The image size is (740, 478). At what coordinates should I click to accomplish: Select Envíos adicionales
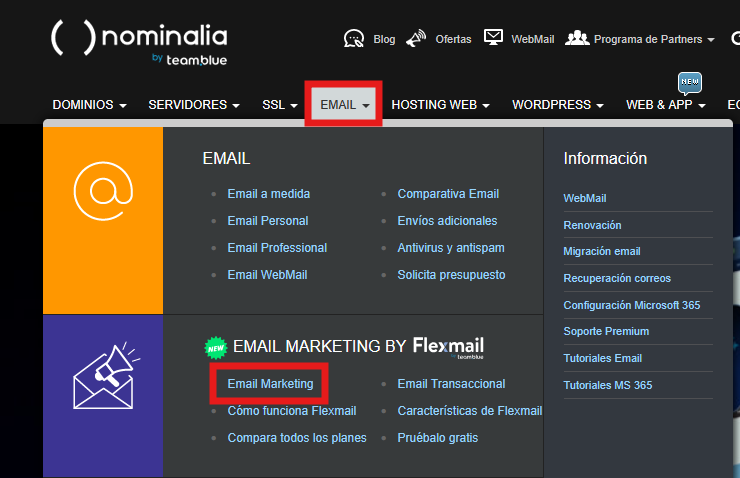pyautogui.click(x=447, y=221)
